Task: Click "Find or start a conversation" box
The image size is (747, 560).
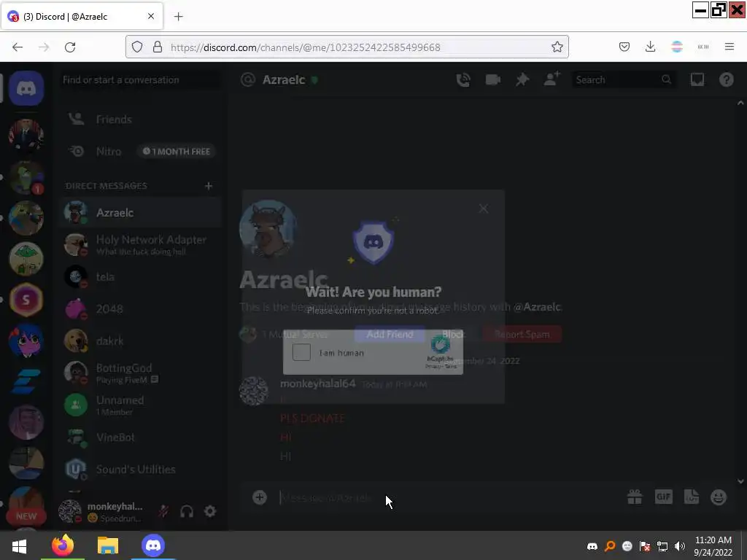Action: pos(141,79)
